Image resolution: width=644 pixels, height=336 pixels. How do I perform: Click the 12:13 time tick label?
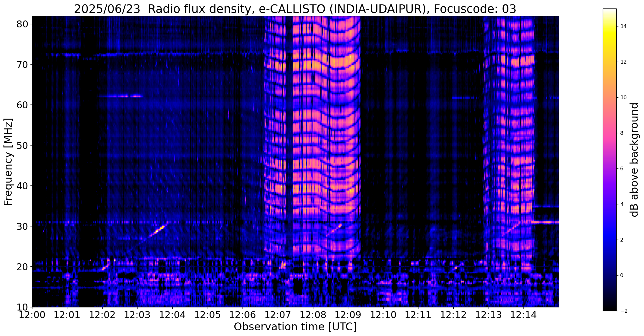coord(488,315)
